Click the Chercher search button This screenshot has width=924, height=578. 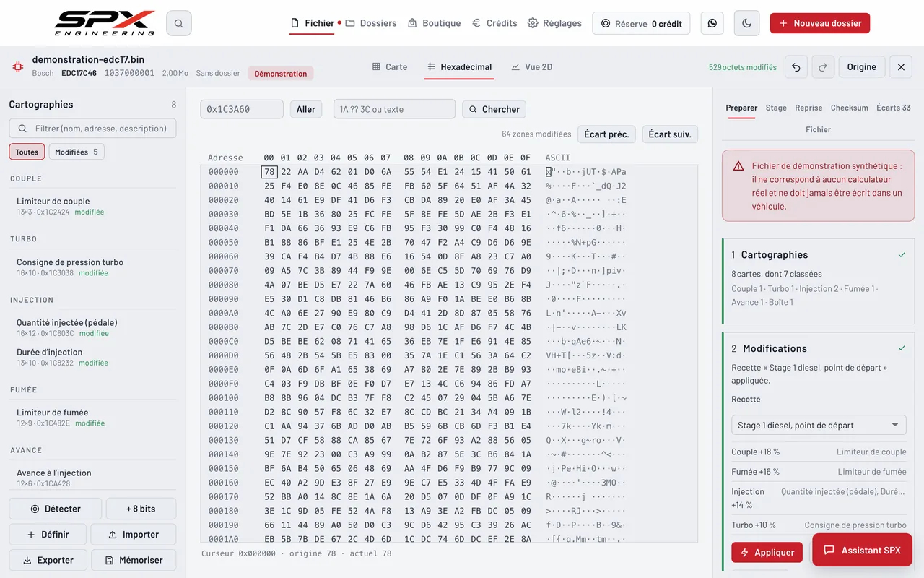(494, 109)
